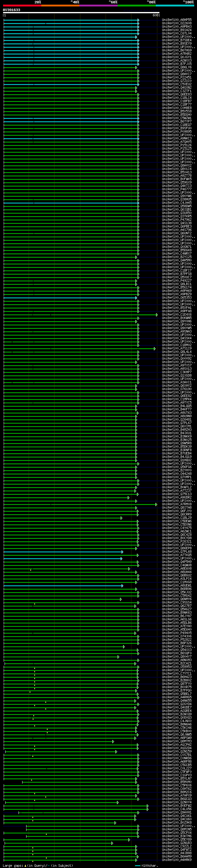Select hit label UniRef100_Q86LY6
Screen dimensions: 197x868
pos(177,67)
